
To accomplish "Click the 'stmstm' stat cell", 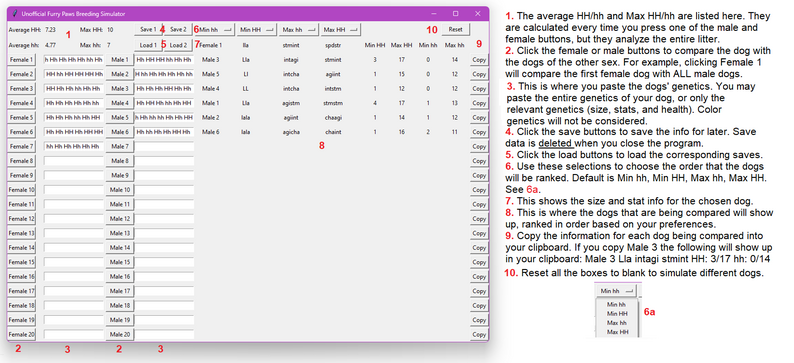I will pyautogui.click(x=333, y=103).
